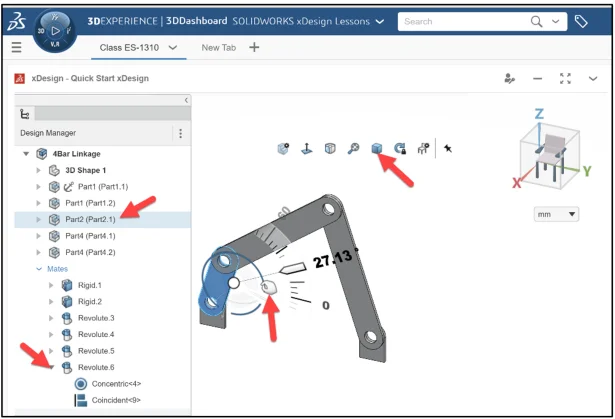This screenshot has height=419, width=615.
Task: Click the pin icon at the toolbar's end
Action: pyautogui.click(x=448, y=148)
